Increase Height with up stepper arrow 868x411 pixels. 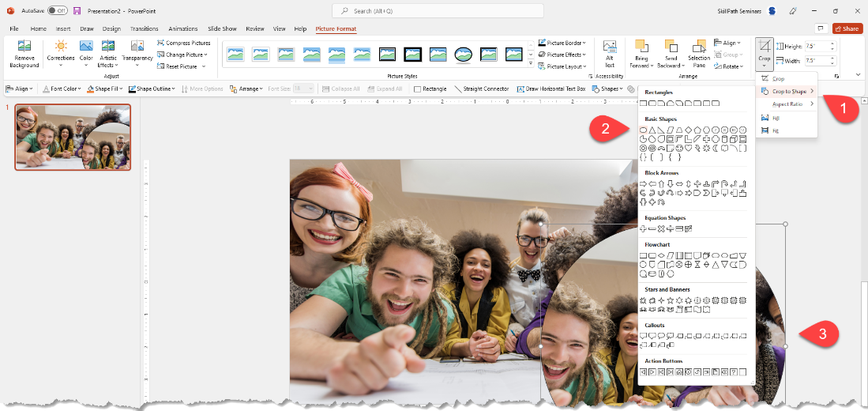[832, 43]
